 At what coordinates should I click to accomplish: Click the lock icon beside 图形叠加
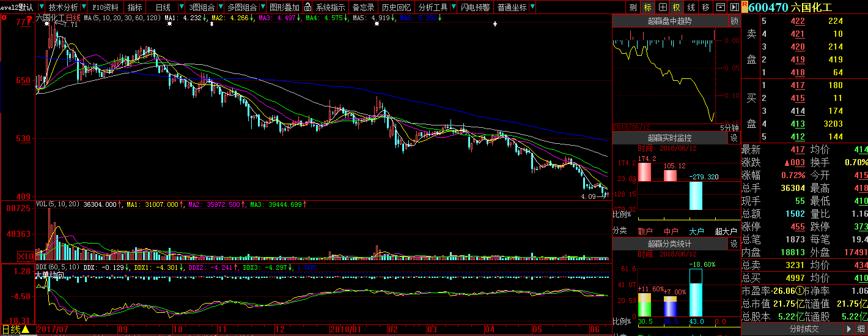[x=308, y=7]
